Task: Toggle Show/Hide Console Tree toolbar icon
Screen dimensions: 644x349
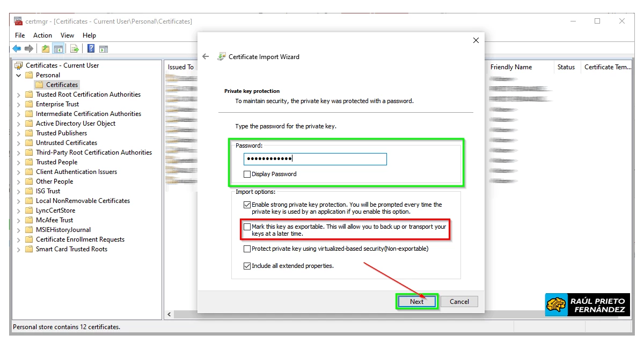Action: [x=58, y=49]
